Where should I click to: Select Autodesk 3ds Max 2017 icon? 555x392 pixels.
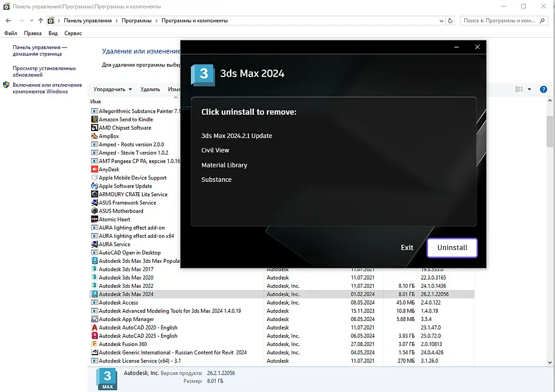[95, 269]
